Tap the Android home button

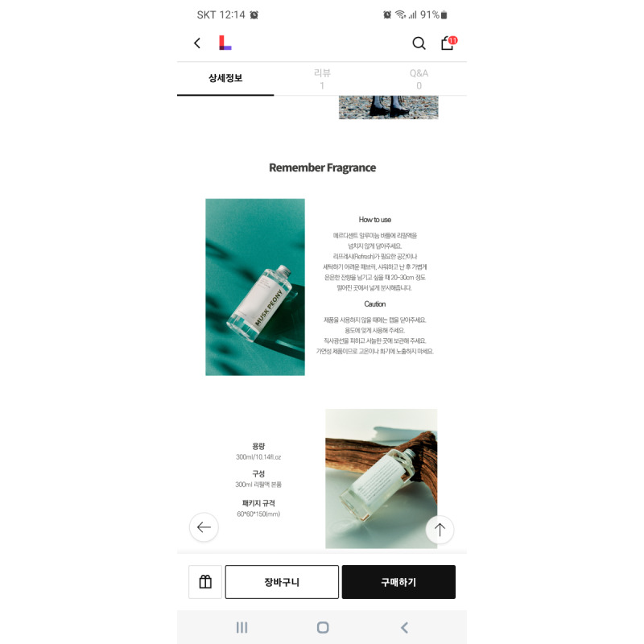[x=323, y=627]
